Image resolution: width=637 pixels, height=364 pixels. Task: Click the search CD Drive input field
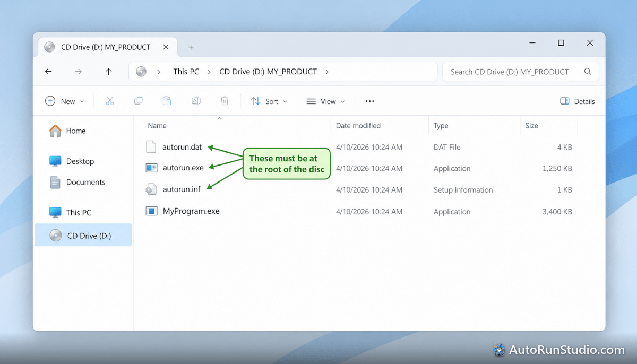521,72
